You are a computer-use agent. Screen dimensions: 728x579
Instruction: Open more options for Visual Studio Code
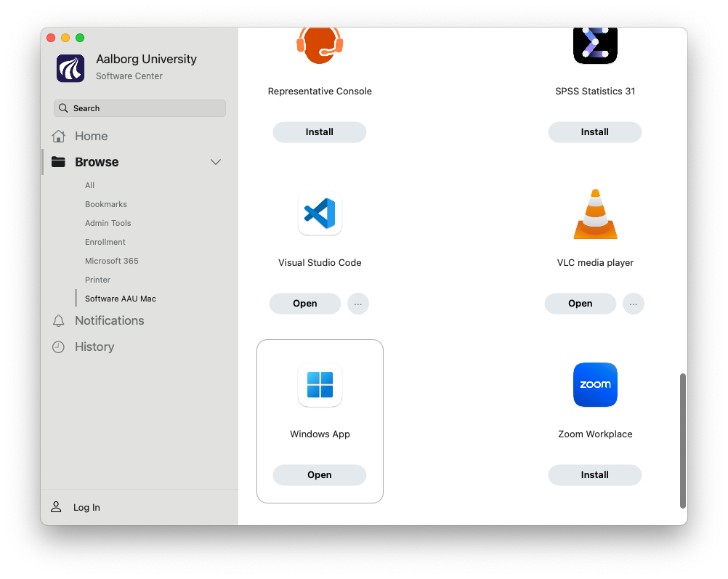tap(358, 304)
